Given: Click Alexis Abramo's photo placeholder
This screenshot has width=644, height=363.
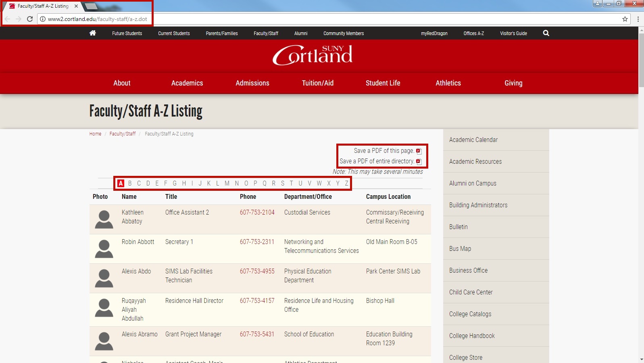Looking at the screenshot, I should [x=104, y=341].
